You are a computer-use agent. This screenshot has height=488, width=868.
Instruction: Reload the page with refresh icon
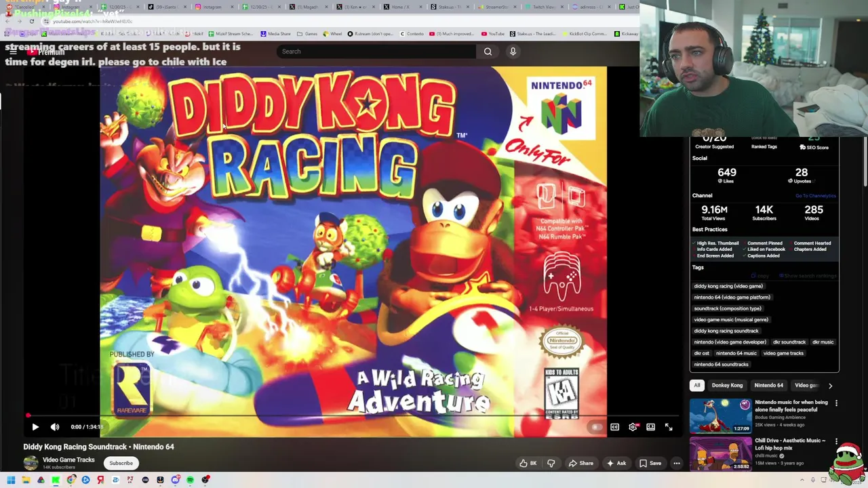coord(31,21)
